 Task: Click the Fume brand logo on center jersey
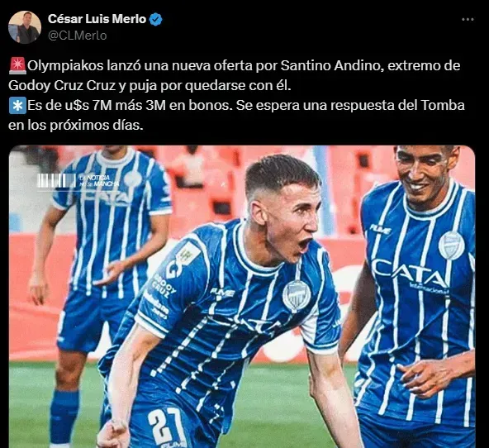click(x=222, y=293)
